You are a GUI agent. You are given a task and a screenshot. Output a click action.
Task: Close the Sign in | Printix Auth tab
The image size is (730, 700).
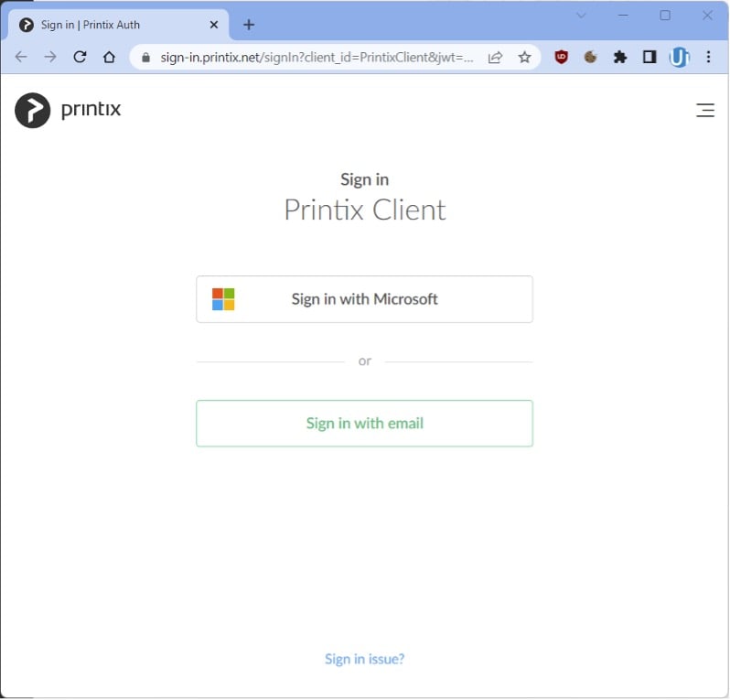click(x=214, y=25)
